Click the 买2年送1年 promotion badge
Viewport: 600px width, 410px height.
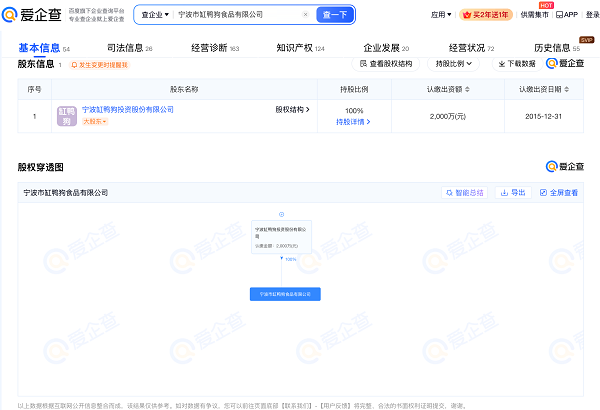(483, 15)
